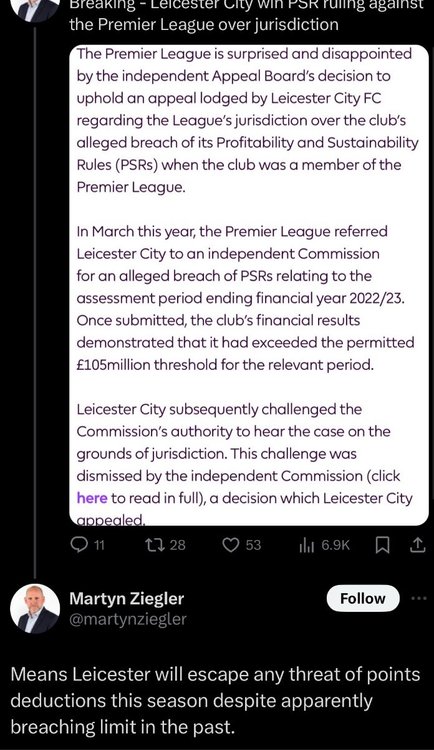Click the 28 reposts count
434x750 pixels.
pos(178,545)
